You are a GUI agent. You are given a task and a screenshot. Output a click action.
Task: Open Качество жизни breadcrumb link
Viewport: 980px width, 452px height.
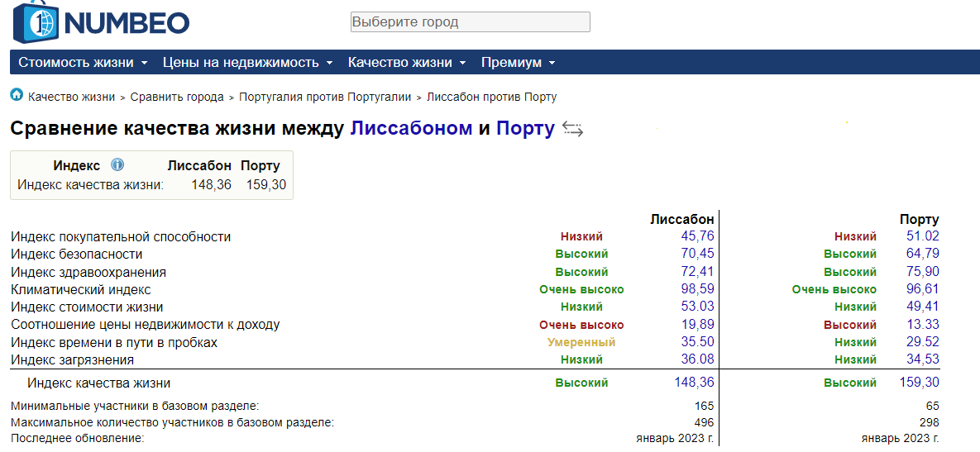click(71, 97)
